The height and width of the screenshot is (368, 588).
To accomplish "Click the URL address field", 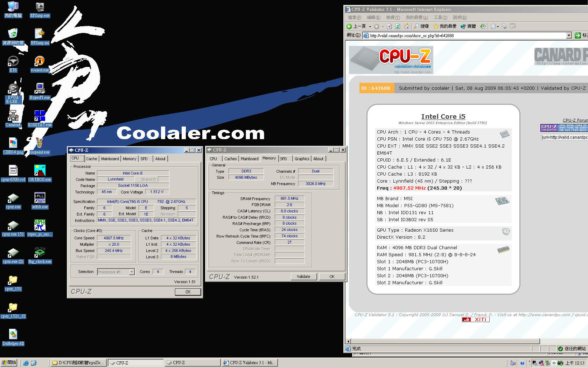I will 467,35.
